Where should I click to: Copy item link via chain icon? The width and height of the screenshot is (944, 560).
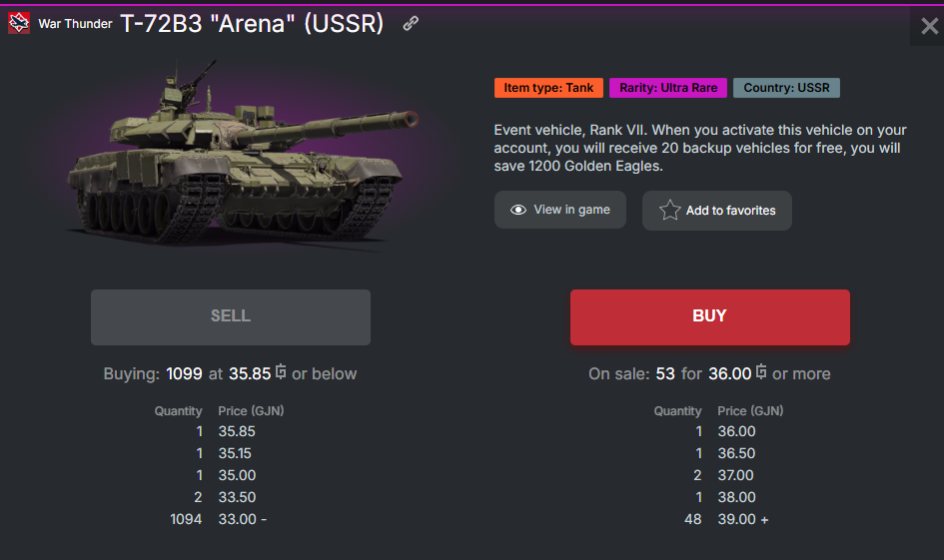click(x=411, y=24)
